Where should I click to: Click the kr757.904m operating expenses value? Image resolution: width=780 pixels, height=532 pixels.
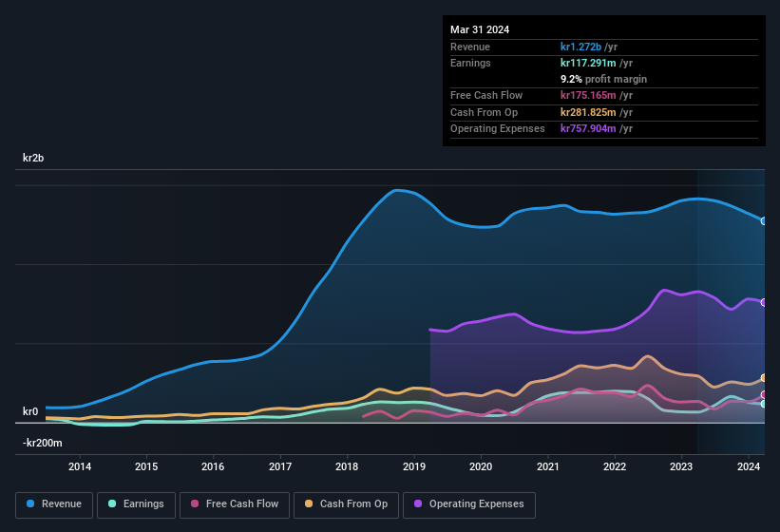tap(589, 128)
